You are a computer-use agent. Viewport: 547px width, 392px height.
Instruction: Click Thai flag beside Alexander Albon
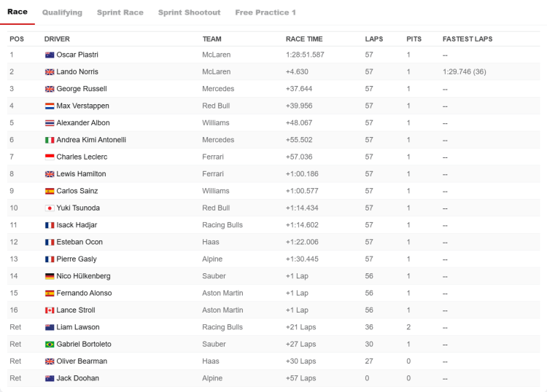point(50,123)
